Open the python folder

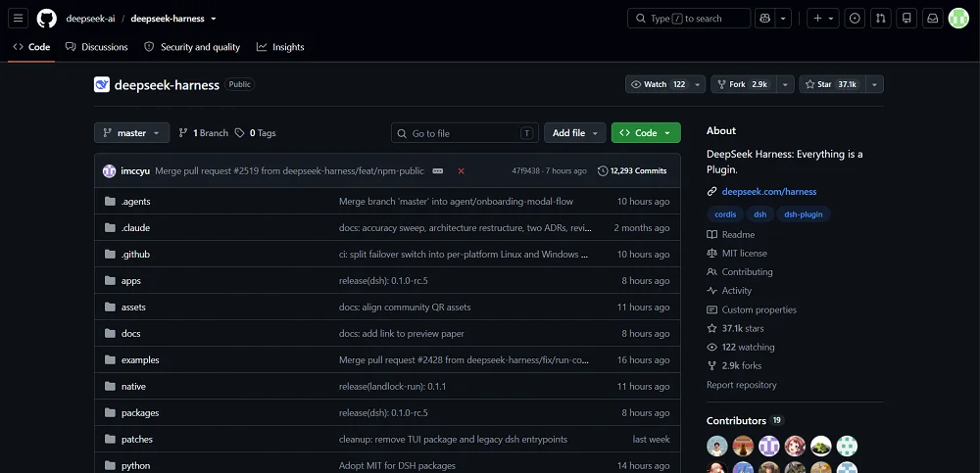135,465
